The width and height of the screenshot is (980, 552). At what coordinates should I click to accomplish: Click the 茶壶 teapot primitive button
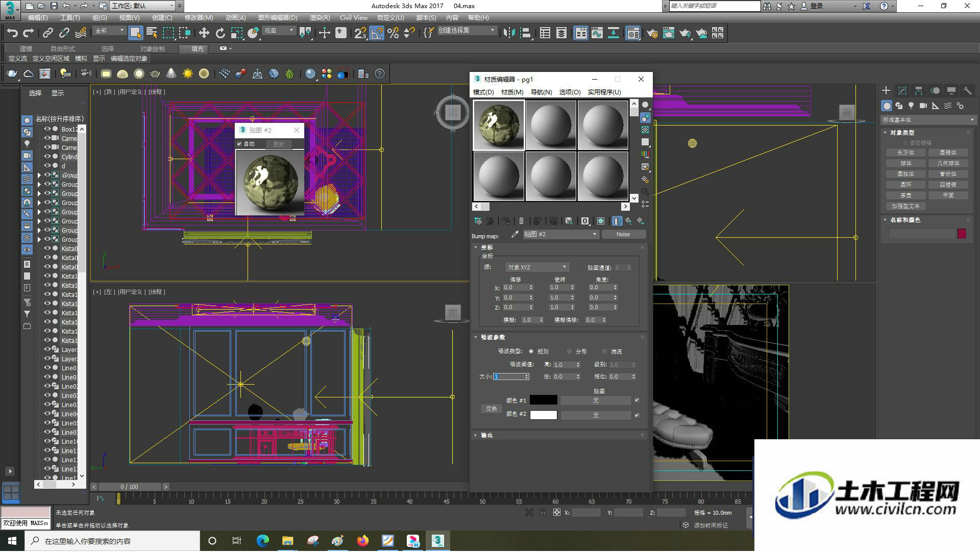click(x=905, y=195)
